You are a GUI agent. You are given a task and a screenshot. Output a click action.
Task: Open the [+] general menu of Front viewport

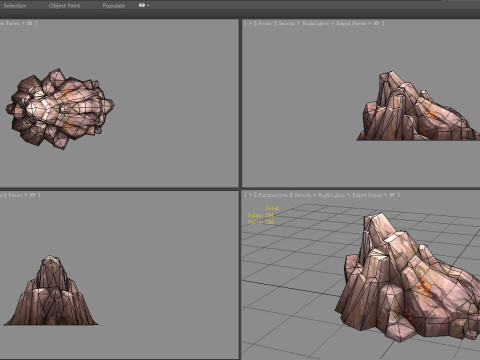(250, 23)
